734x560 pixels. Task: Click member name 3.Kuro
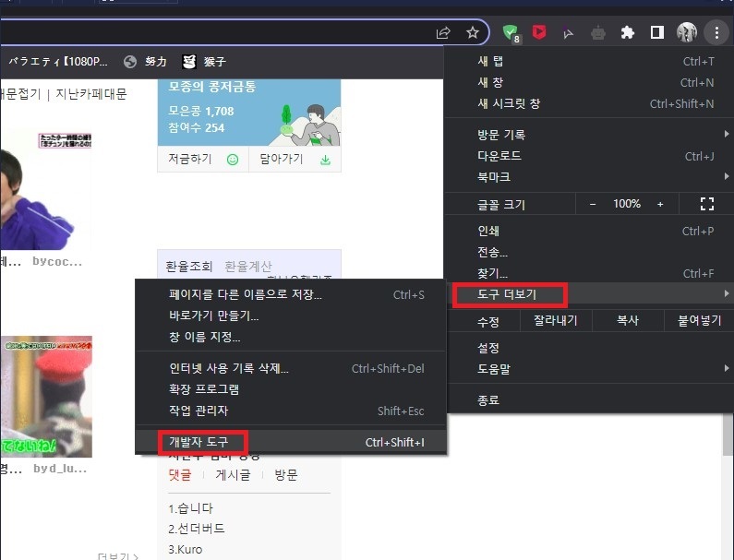[186, 549]
